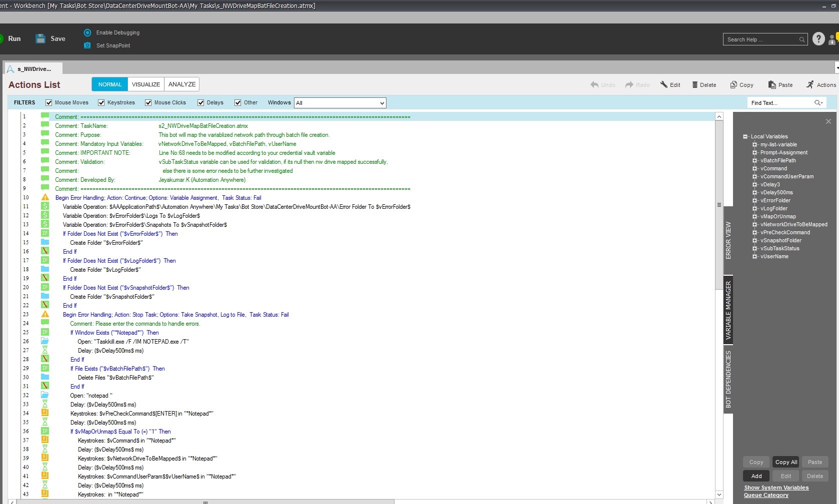Viewport: 839px width, 504px height.
Task: Click the Paste clipboard icon
Action: pos(772,85)
